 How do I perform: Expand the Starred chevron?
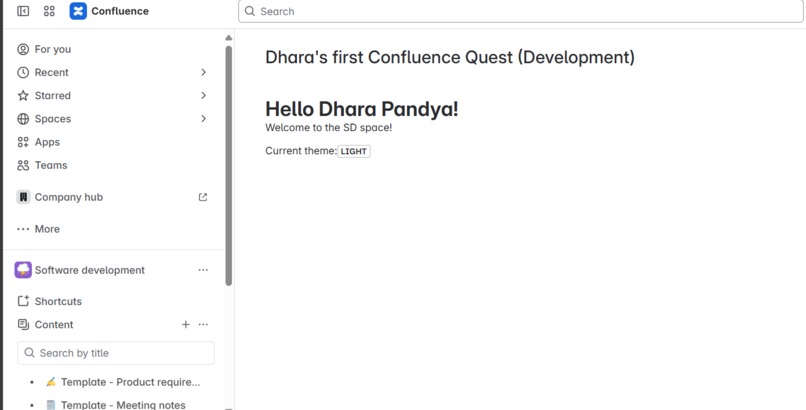(204, 96)
